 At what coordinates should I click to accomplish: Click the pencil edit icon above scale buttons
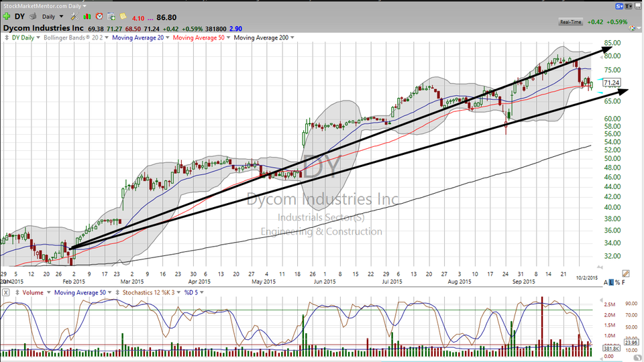tap(625, 274)
